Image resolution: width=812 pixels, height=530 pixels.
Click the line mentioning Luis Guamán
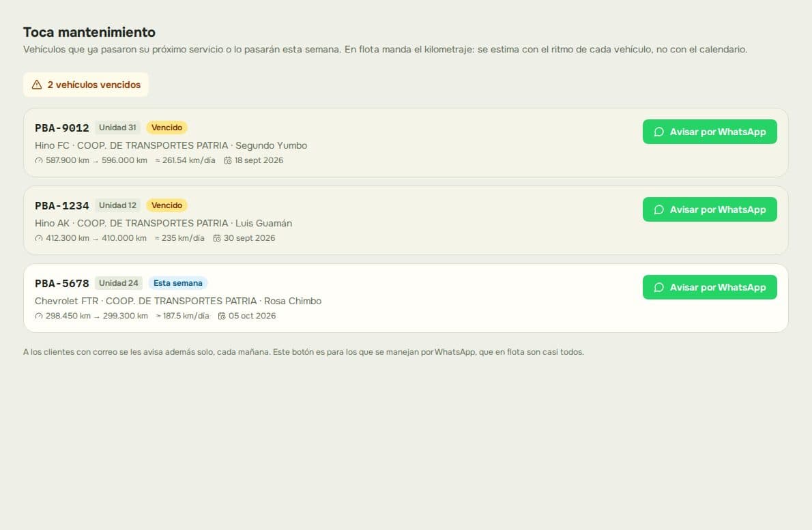pos(163,223)
